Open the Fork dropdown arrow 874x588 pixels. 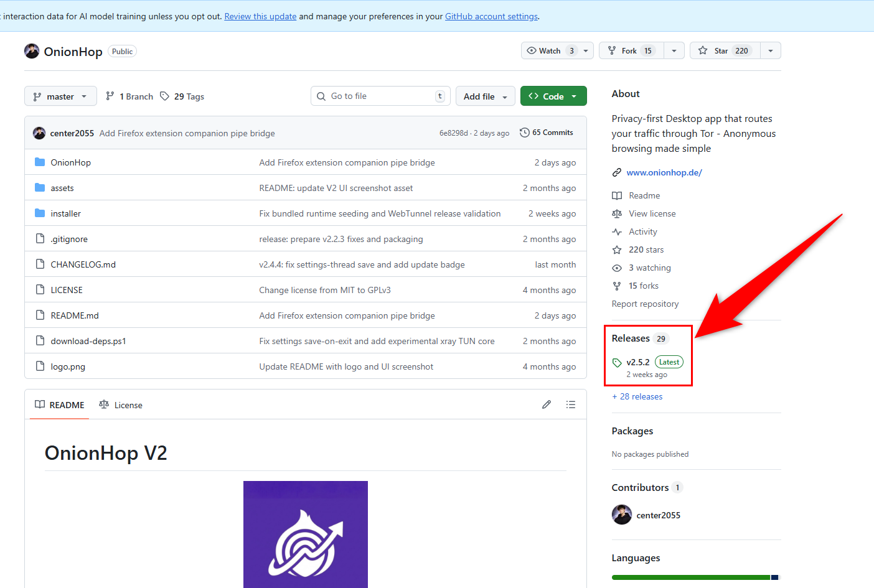click(x=674, y=50)
